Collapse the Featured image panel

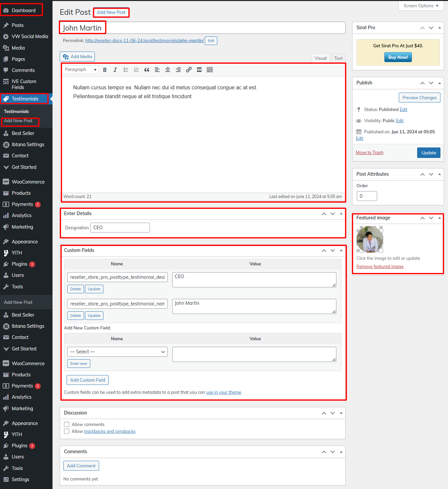439,218
